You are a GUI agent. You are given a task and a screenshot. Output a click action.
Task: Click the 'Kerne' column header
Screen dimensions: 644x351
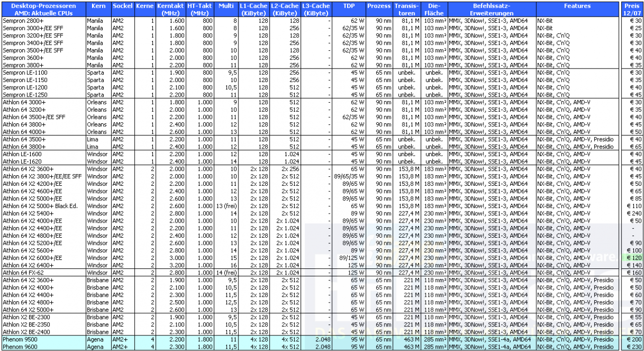coord(144,10)
